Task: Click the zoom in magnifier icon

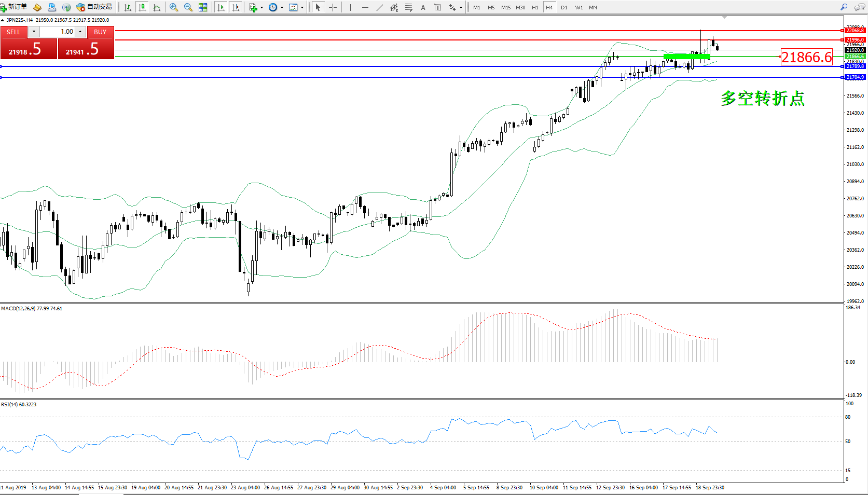Action: 173,7
